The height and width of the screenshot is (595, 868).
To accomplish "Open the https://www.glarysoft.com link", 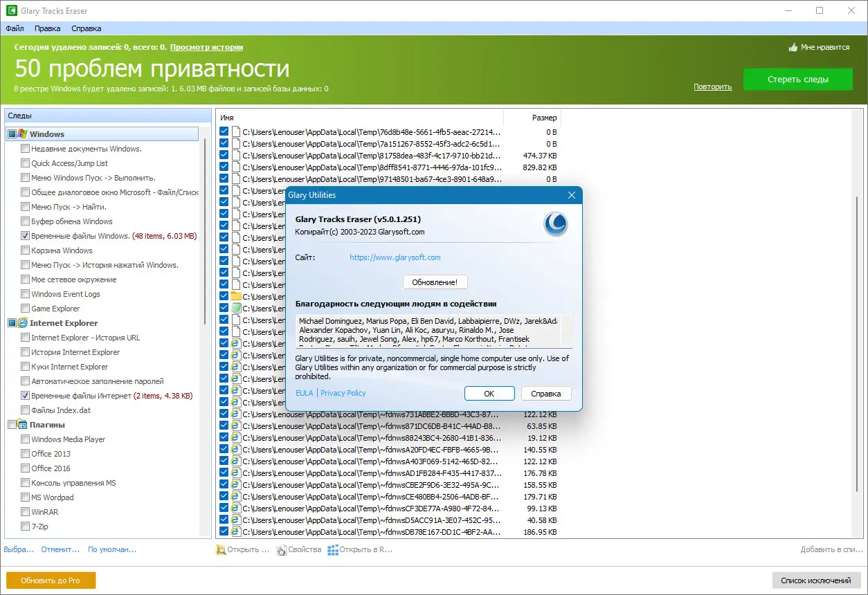I will (395, 257).
